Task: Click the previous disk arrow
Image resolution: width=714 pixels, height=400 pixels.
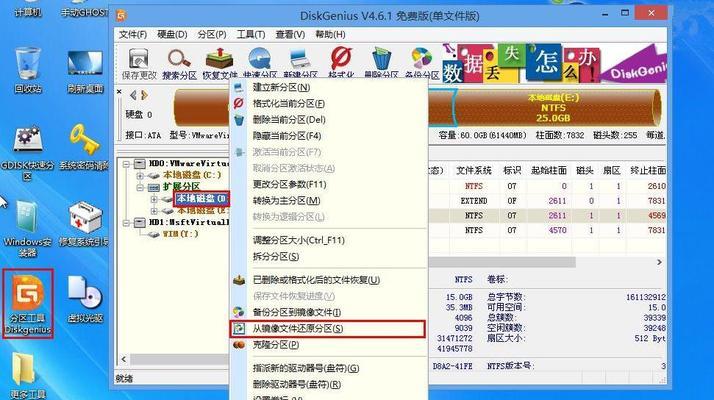Action: coord(133,95)
